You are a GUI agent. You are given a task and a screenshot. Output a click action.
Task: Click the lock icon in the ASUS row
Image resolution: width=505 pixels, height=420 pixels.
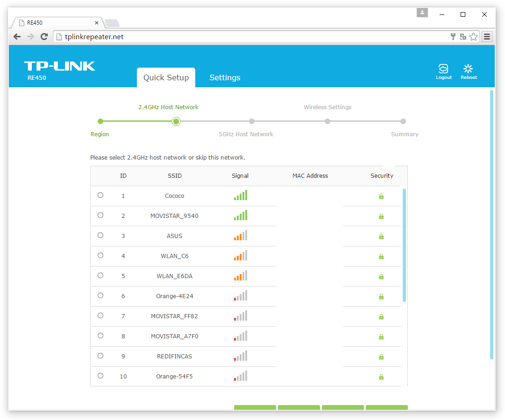tap(381, 237)
